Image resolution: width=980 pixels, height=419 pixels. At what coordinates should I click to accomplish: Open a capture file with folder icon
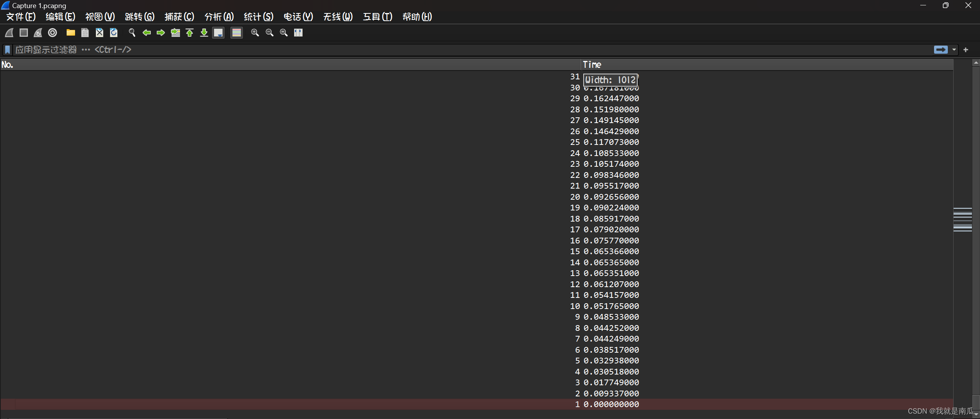[70, 33]
